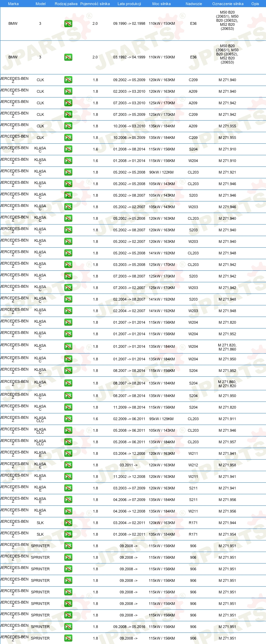Viewport: 266px width, 644px height.
Task: Select the '95kW / 129KM' power cell
Action: tap(161, 419)
